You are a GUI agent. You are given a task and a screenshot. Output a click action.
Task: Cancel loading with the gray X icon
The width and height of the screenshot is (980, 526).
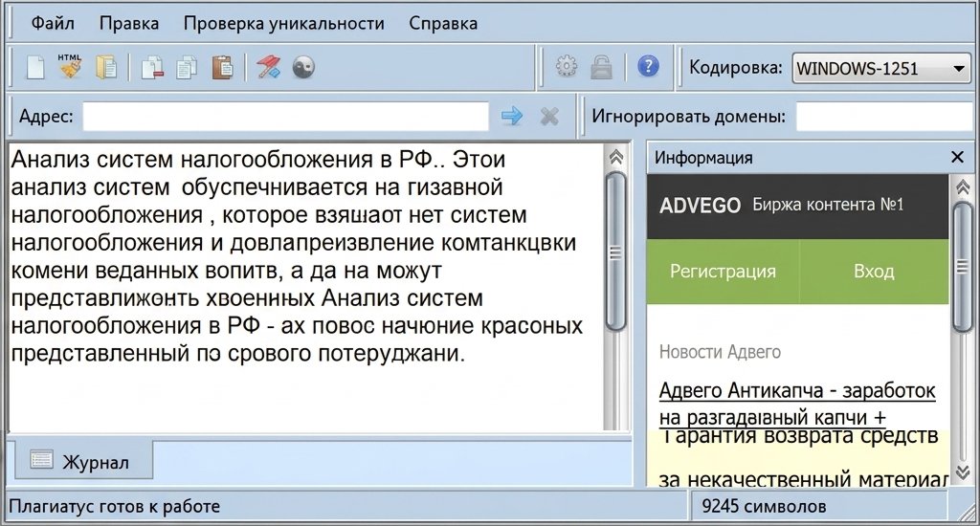point(549,116)
